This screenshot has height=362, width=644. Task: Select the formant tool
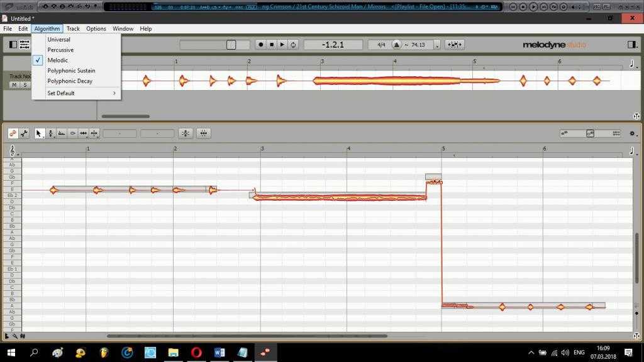pyautogui.click(x=62, y=133)
